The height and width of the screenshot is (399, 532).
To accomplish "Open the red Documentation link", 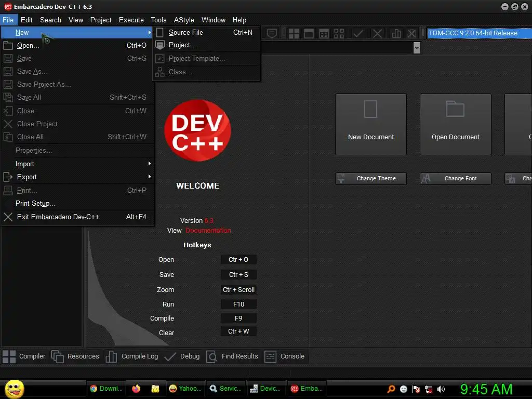I will [x=208, y=230].
